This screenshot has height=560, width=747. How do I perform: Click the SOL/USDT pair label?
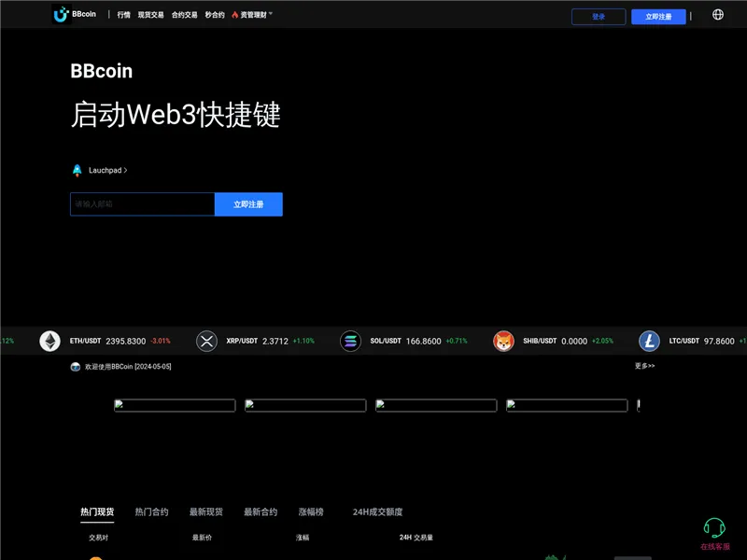pos(386,341)
